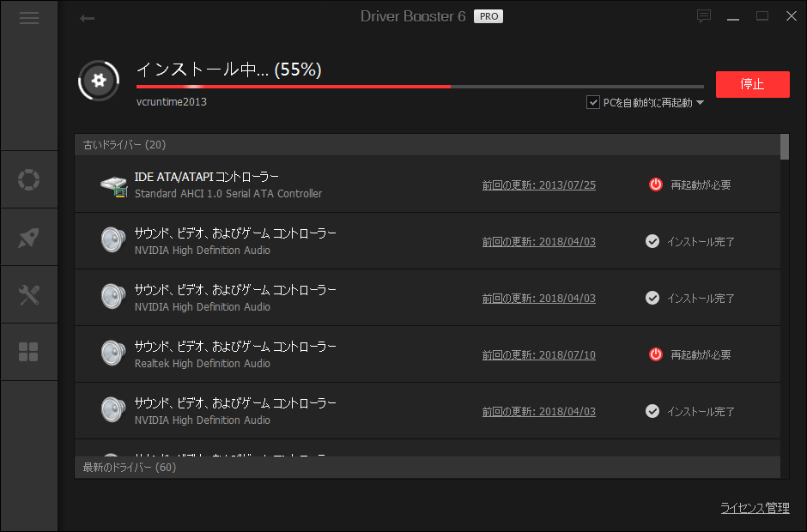Select the Standard AHCI 1.0 Serial ATA Controller row
This screenshot has width=807, height=532.
pos(428,184)
